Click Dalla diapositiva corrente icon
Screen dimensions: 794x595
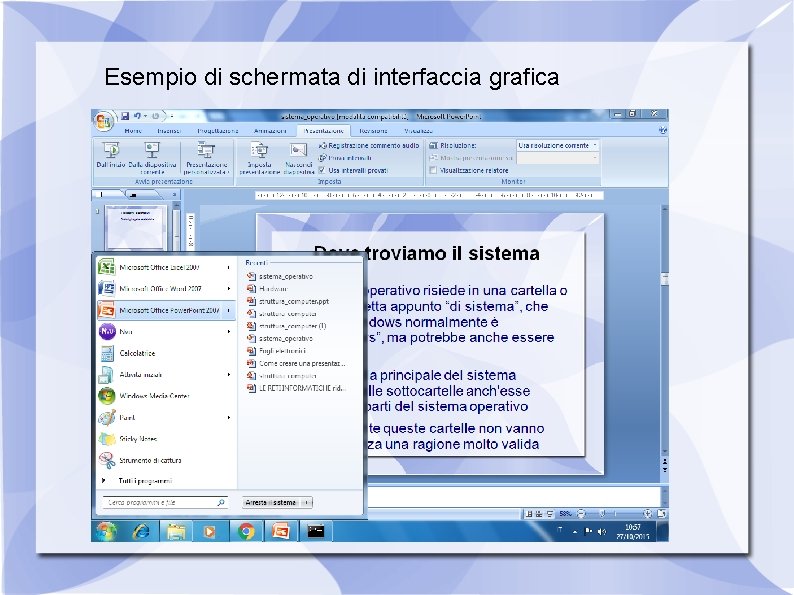pos(152,157)
